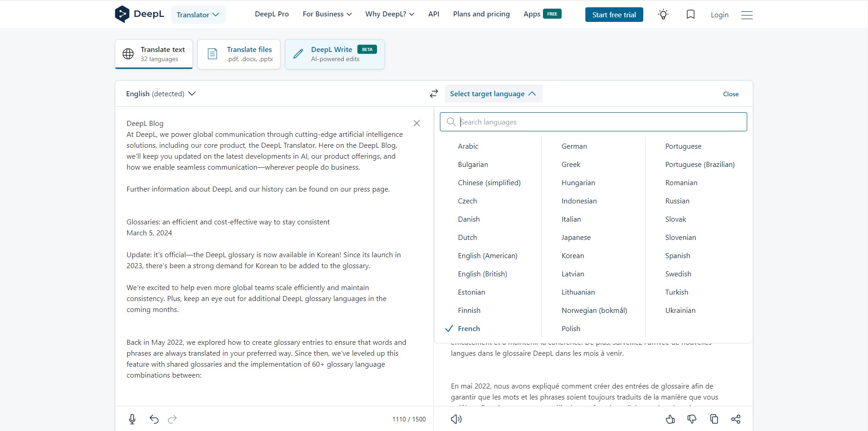
Task: Select Bulgarian as target language
Action: (x=473, y=164)
